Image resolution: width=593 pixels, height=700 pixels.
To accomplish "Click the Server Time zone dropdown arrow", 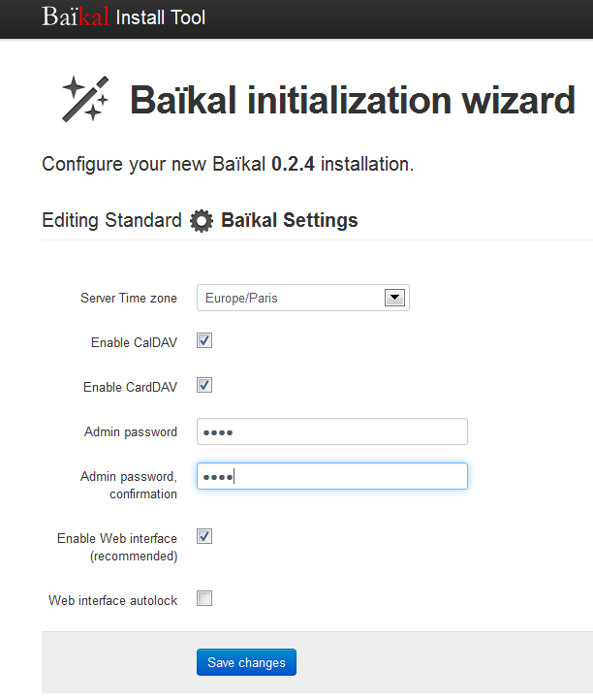I will pos(394,298).
